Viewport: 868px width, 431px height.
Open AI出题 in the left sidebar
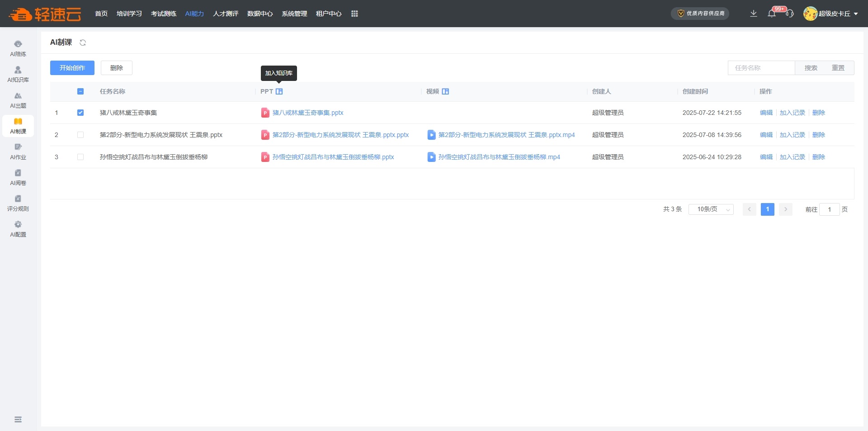click(x=18, y=100)
